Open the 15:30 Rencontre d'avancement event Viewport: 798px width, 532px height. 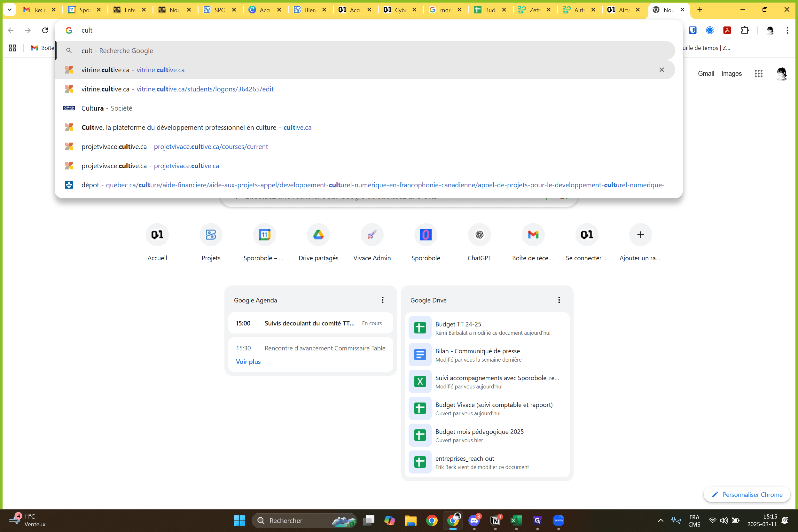tap(310, 348)
